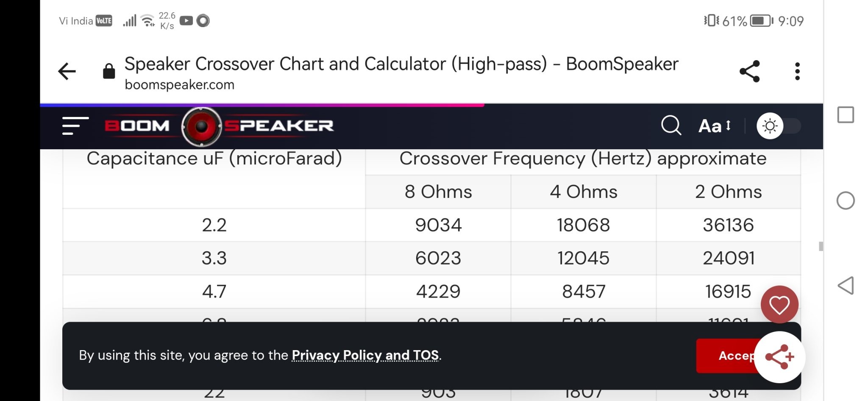The image size is (868, 401).
Task: Tap the floating share-plus button
Action: tap(780, 357)
